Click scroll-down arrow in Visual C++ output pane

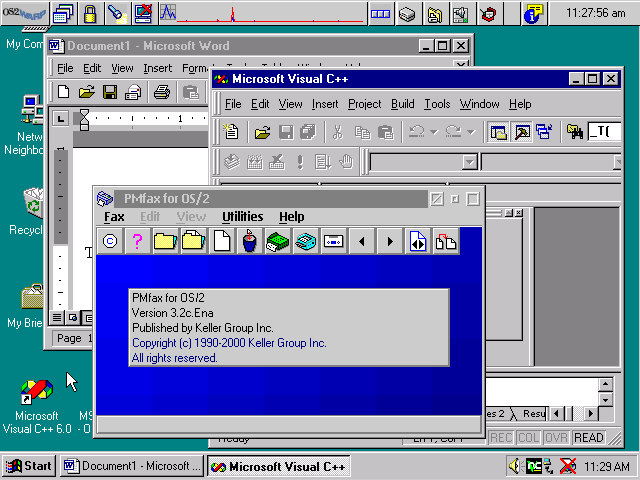[x=605, y=400]
